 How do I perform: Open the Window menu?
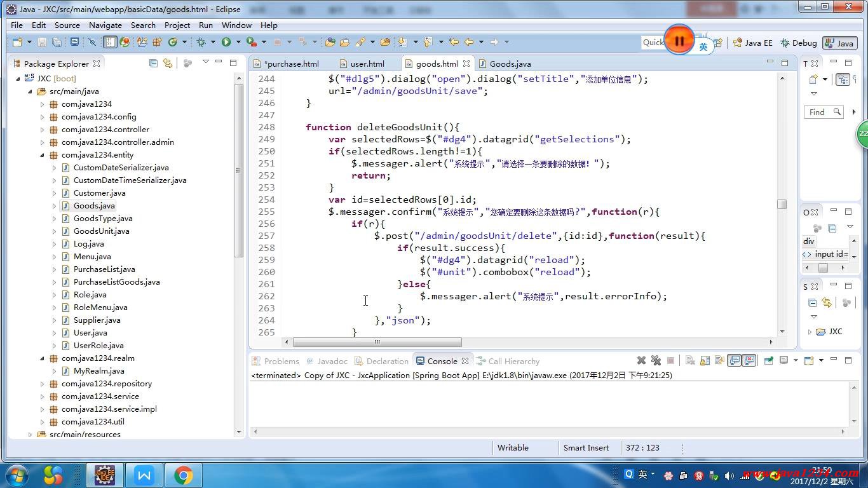pos(236,25)
